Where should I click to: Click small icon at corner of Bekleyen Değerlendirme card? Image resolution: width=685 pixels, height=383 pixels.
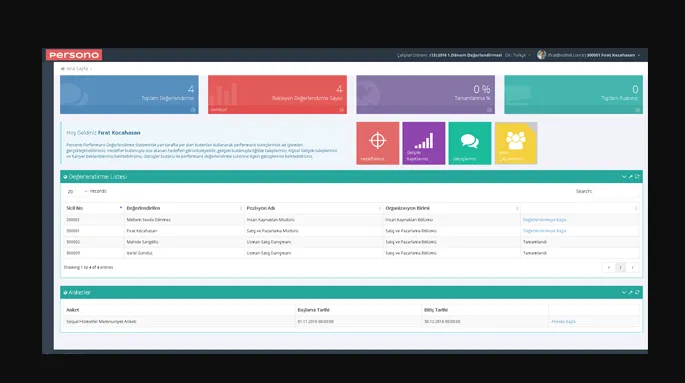(341, 110)
